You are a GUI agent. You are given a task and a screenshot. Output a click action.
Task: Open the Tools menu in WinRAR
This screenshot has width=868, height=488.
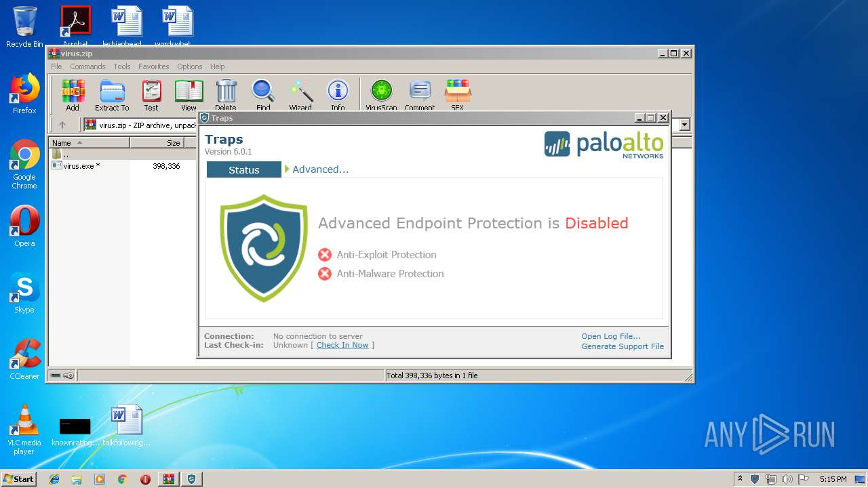pyautogui.click(x=122, y=66)
